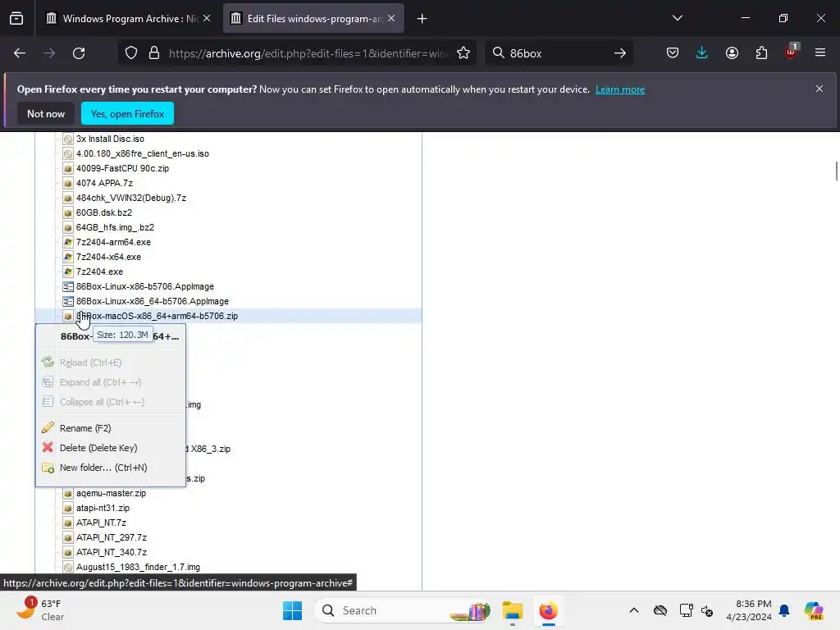The image size is (840, 630).
Task: Click the search magnifier icon beside 86box
Action: (498, 53)
